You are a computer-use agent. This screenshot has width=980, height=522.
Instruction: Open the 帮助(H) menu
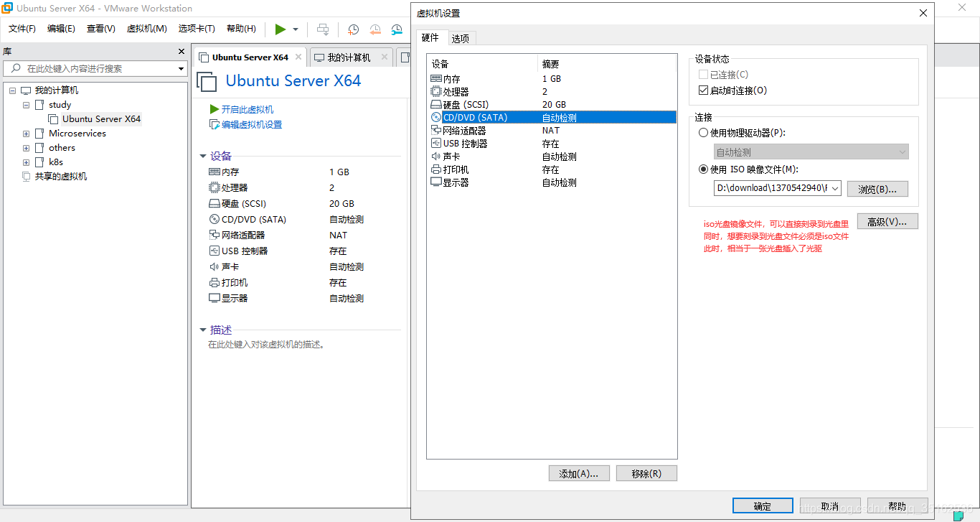(241, 29)
